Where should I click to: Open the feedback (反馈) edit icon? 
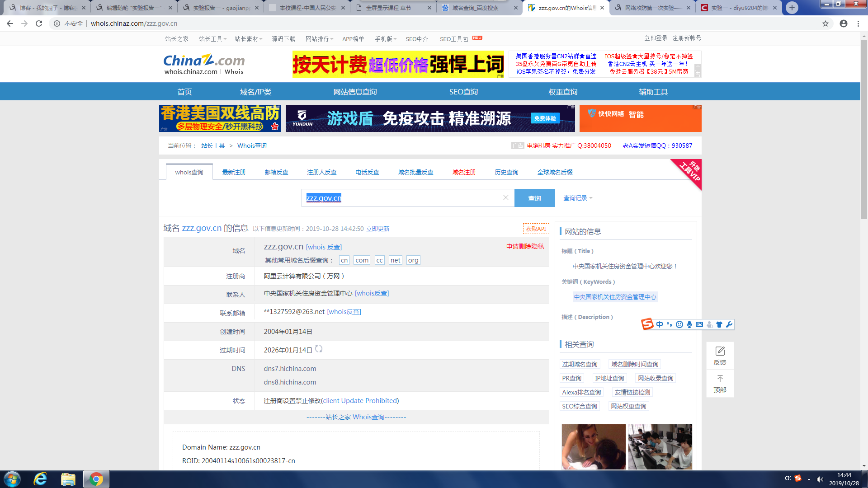720,352
